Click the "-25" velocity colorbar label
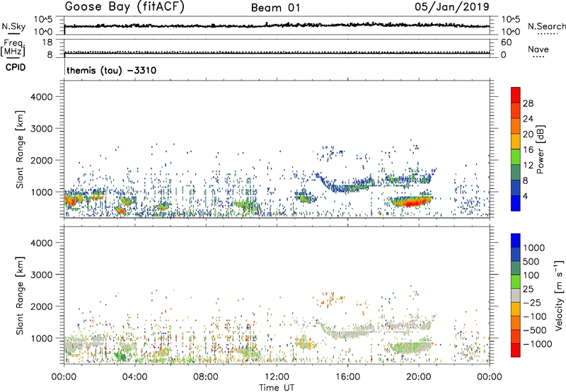The height and width of the screenshot is (392, 566). click(532, 303)
